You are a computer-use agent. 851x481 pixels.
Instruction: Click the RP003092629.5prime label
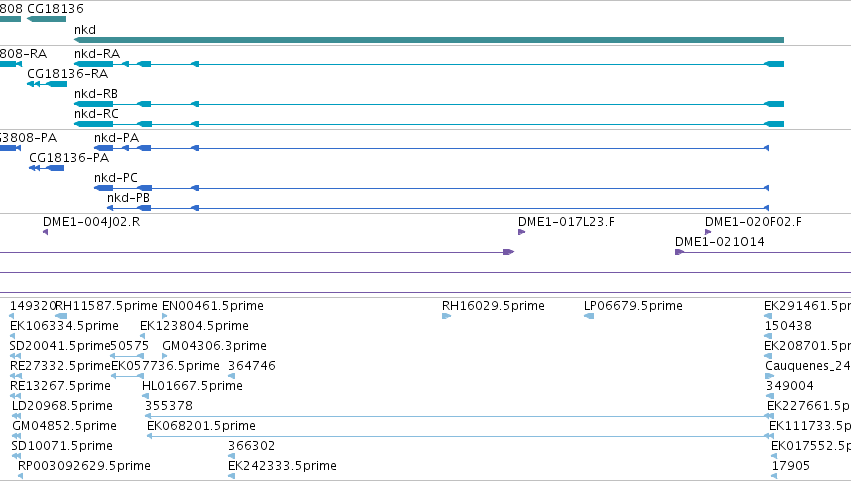click(84, 467)
